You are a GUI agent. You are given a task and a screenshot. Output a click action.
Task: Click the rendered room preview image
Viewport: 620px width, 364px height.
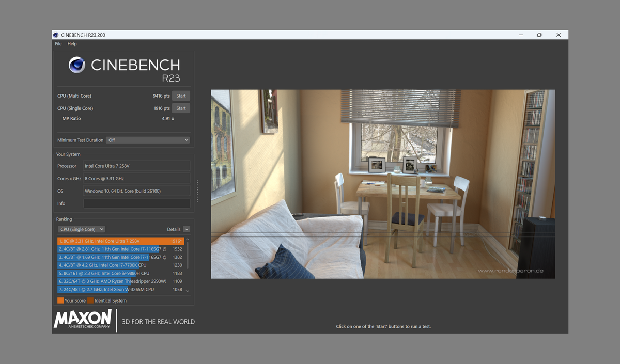tap(383, 184)
